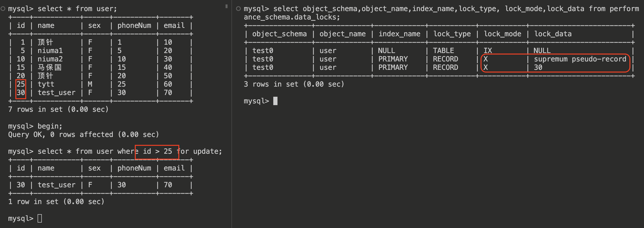Click the left terminal command decoration circle
Screen dimensions: 644x228
[x=3, y=9]
